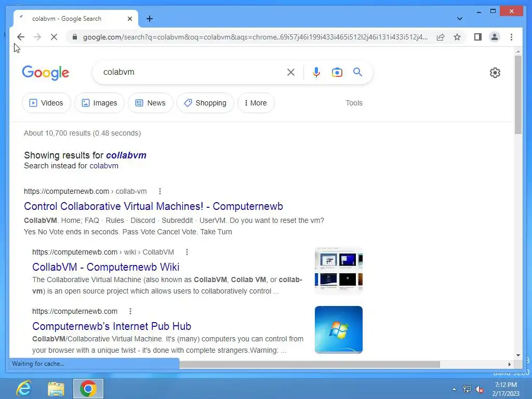Click the scroll down arrow
Screen dimensions: 532x399
(518, 355)
